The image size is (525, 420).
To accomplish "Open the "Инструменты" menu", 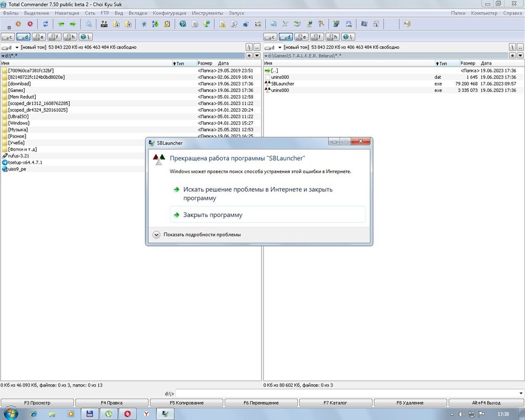I will click(207, 13).
